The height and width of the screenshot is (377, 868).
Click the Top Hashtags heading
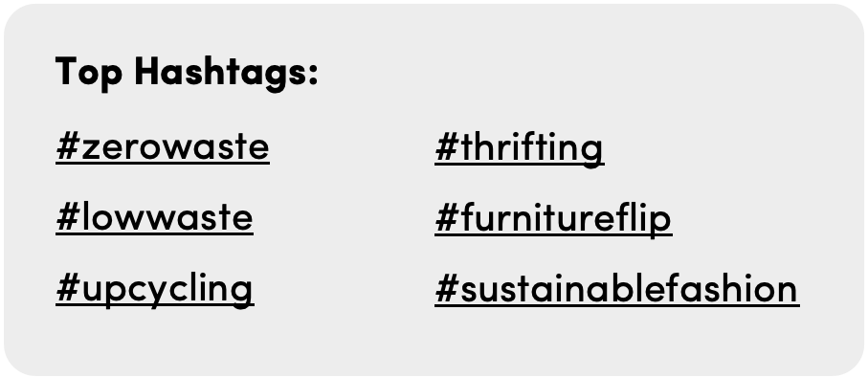(x=188, y=73)
